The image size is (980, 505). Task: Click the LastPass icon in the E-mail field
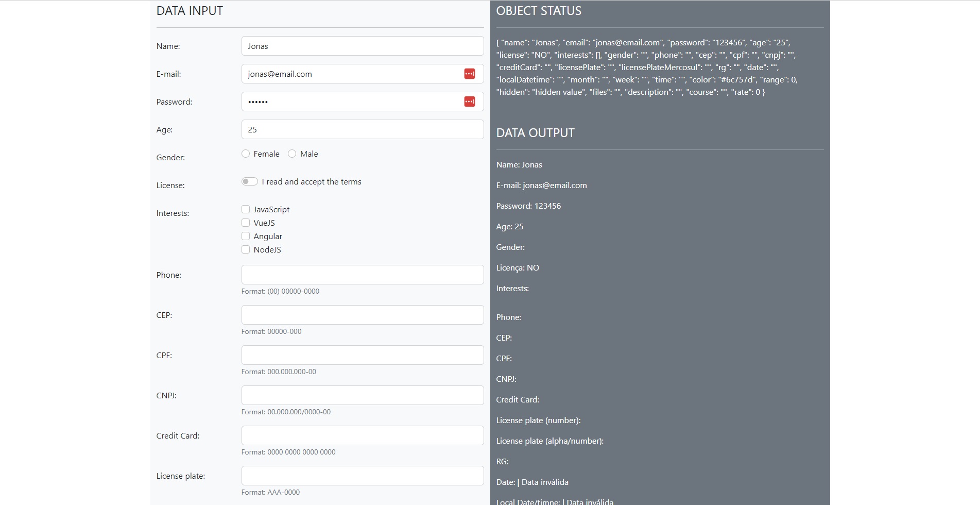469,74
